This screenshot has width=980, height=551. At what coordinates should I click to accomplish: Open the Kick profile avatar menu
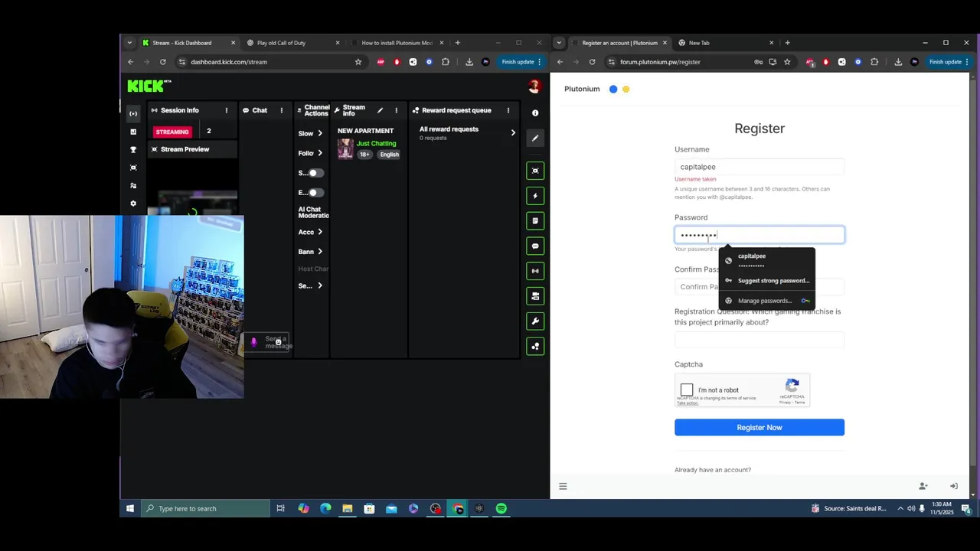tap(534, 86)
